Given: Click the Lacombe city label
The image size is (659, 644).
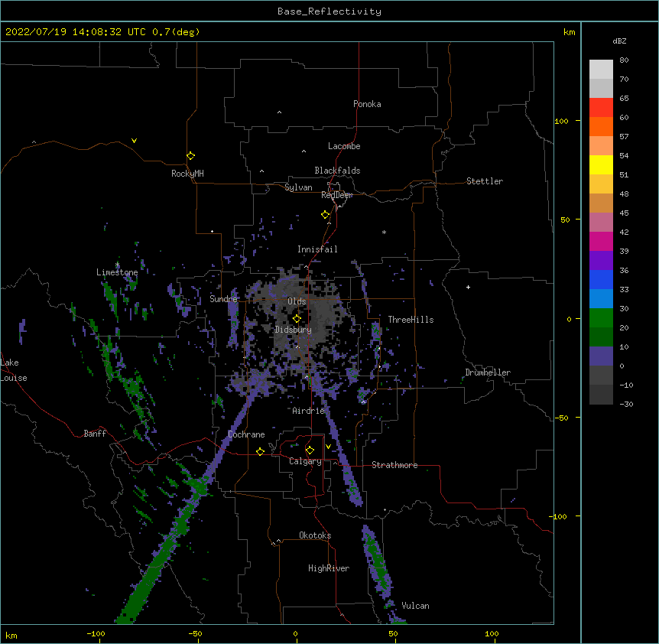Looking at the screenshot, I should click(344, 146).
